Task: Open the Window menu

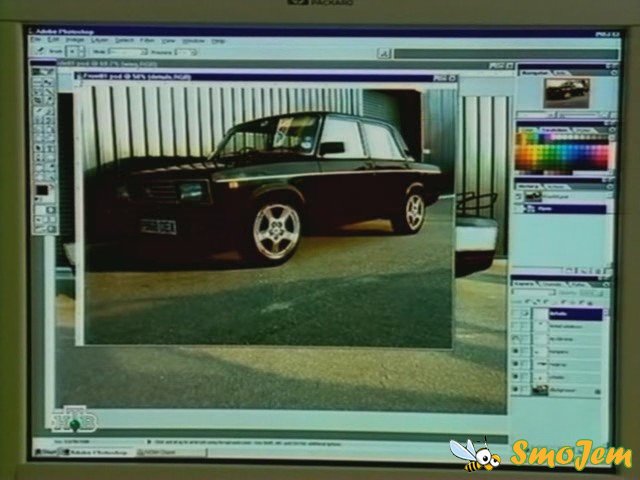Action: (193, 41)
